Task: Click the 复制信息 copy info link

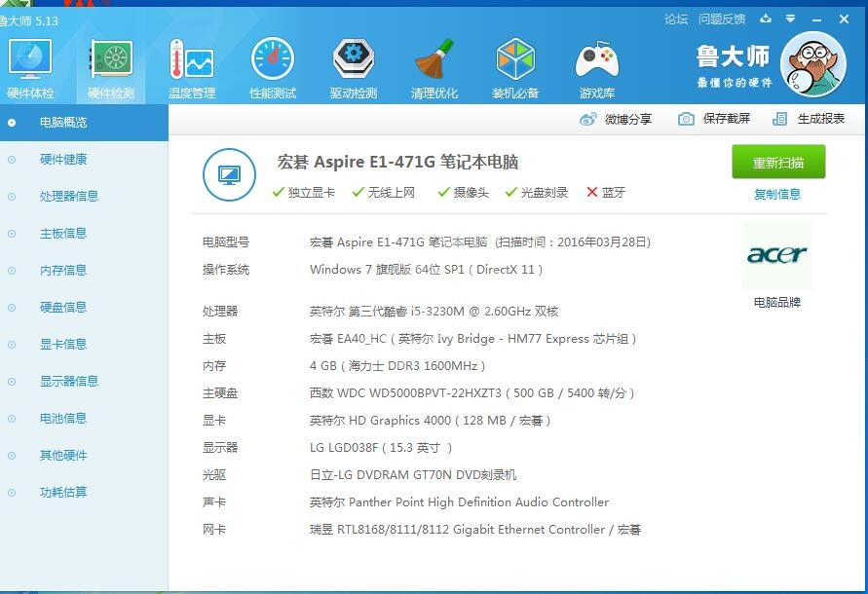Action: [777, 195]
